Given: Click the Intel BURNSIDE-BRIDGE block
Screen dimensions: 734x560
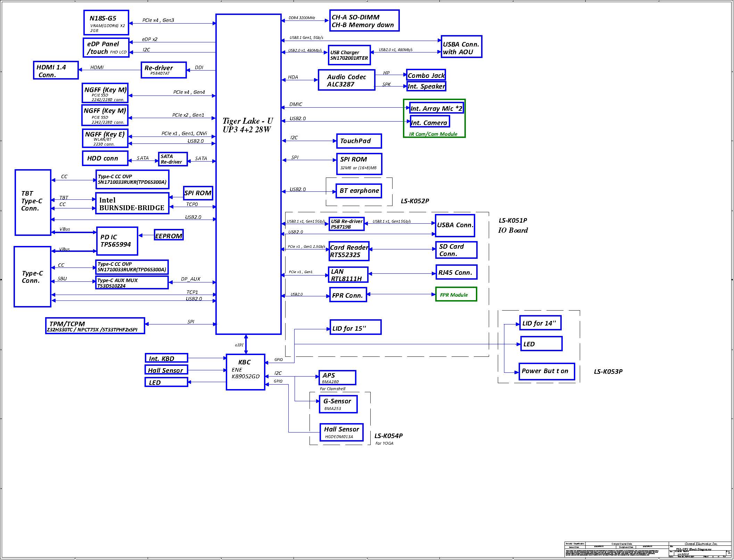Looking at the screenshot, I should point(132,204).
